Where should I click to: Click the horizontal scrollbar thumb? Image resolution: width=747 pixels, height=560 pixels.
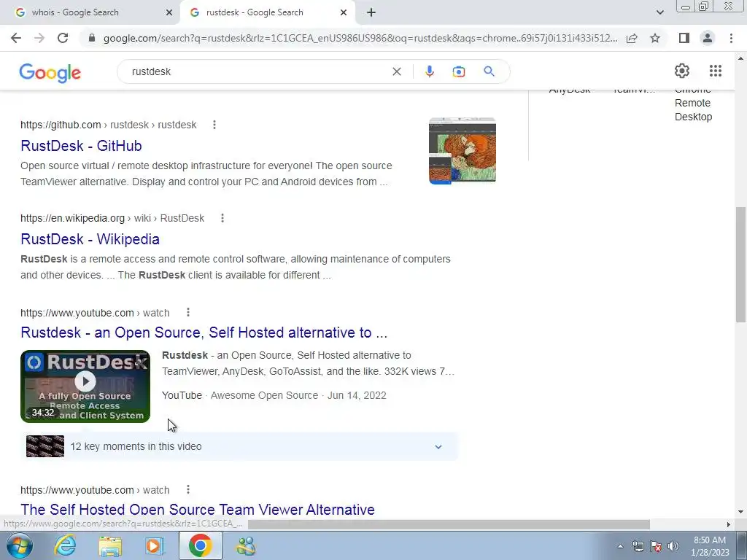[449, 524]
